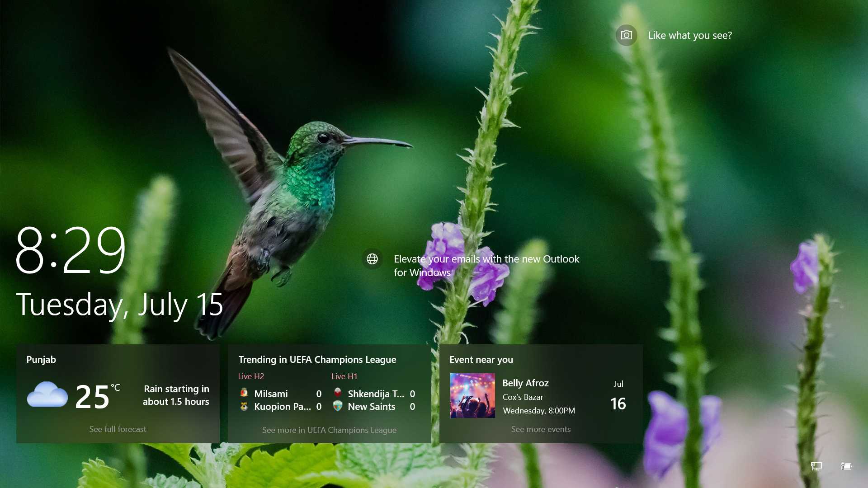
Task: Click the cloud weather icon for Punjab
Action: (47, 394)
